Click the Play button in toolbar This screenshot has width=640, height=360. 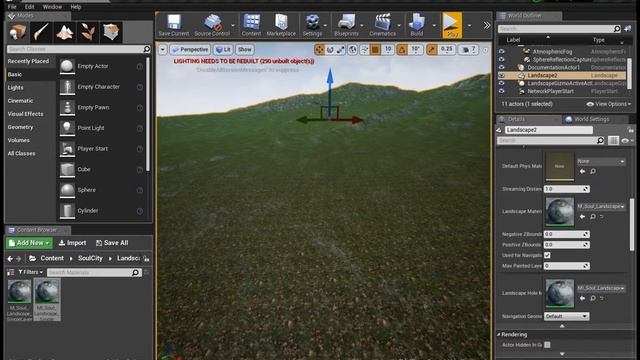point(452,25)
